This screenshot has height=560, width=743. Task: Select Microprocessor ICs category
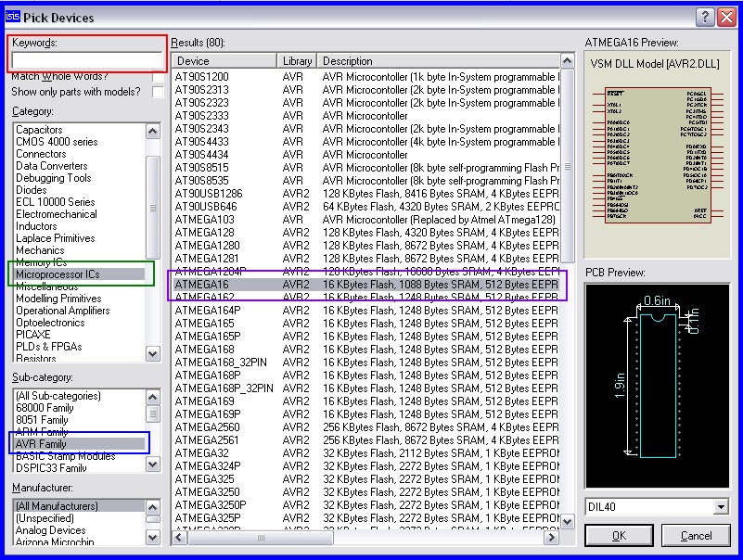(x=80, y=274)
